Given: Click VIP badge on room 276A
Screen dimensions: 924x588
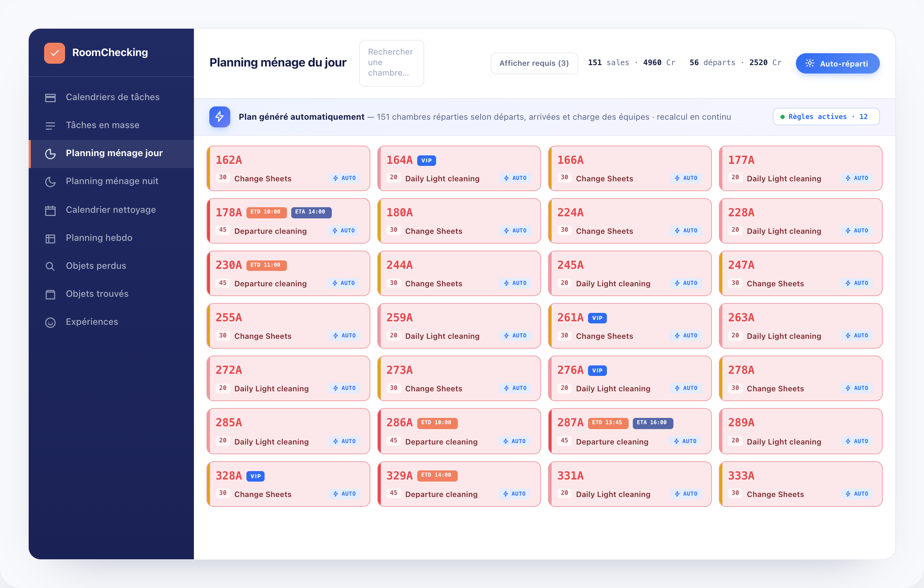Looking at the screenshot, I should [x=597, y=371].
